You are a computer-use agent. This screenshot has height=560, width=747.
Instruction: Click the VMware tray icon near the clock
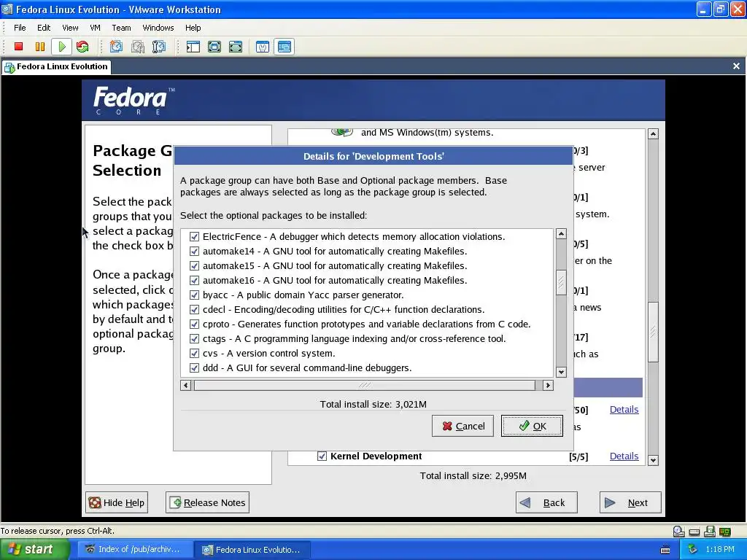click(693, 550)
